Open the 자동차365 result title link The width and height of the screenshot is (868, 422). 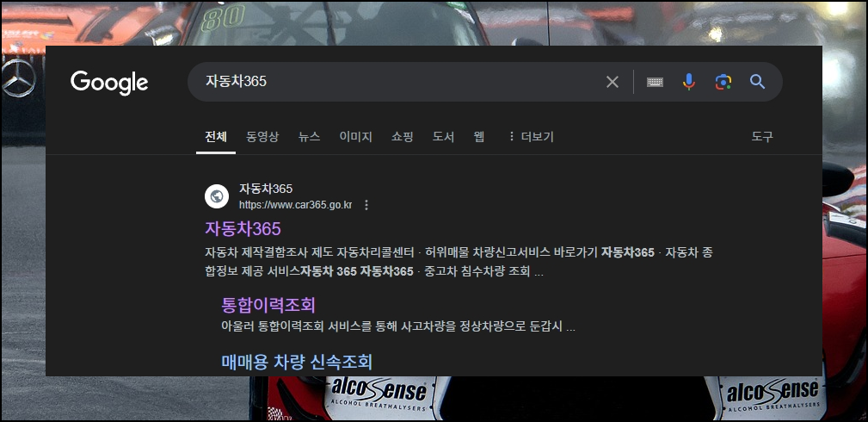coord(243,228)
